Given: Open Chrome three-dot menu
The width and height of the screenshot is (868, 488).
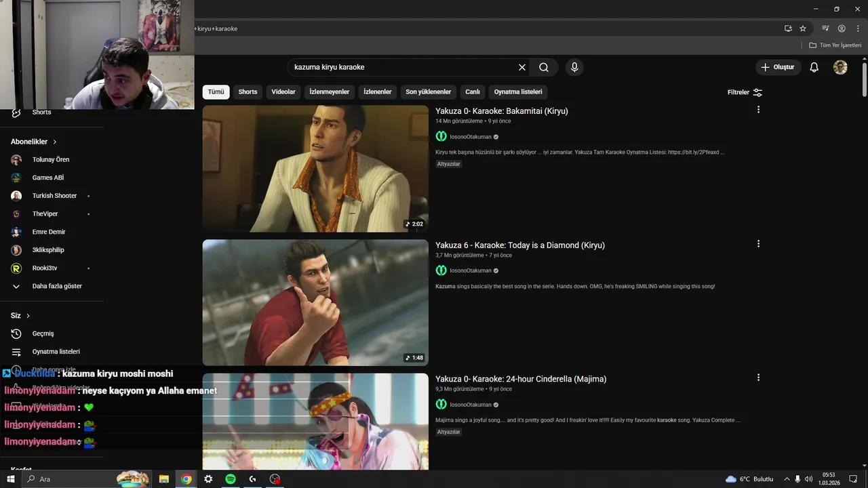Looking at the screenshot, I should [858, 28].
